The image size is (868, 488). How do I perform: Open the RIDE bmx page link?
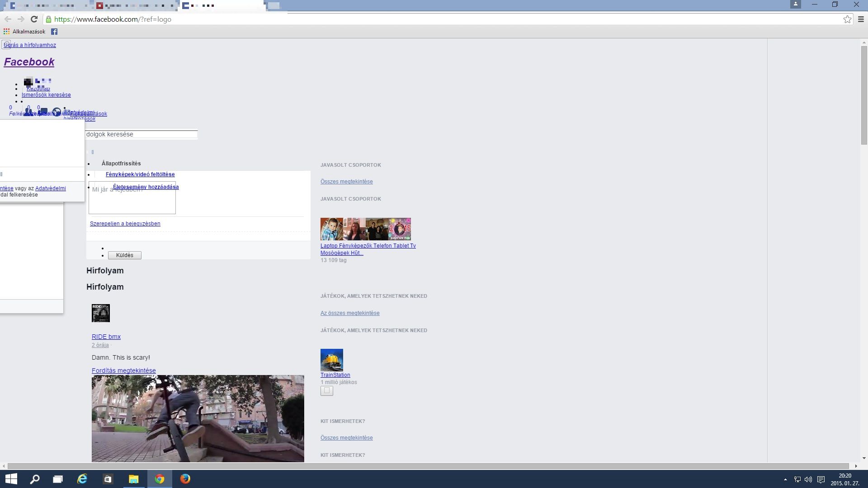[x=106, y=337]
